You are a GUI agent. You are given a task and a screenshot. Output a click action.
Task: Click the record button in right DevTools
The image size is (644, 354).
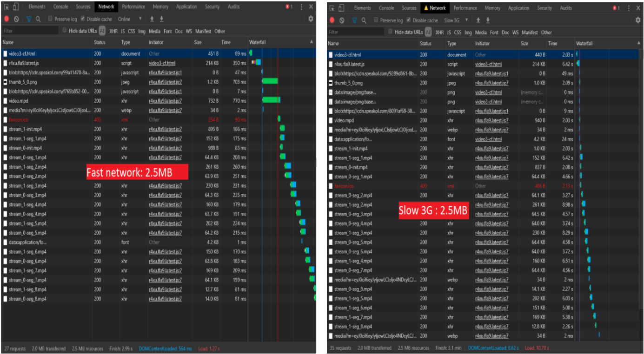pos(332,20)
